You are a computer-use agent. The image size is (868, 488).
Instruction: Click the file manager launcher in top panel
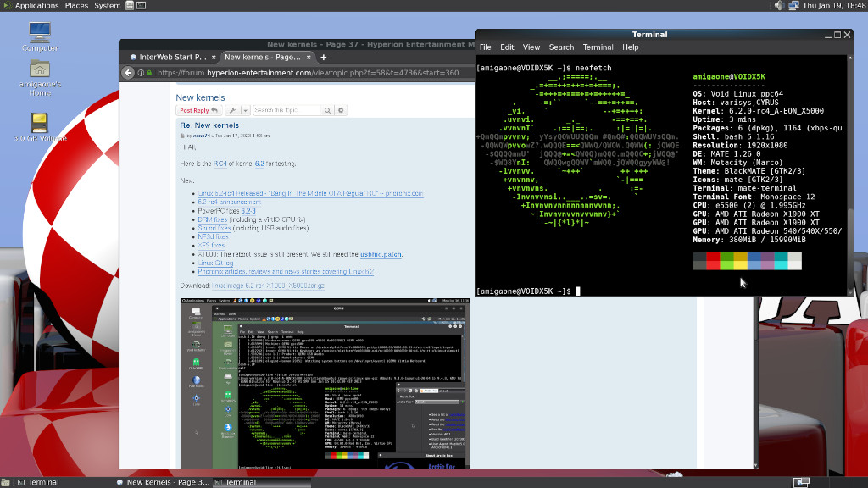click(x=130, y=6)
